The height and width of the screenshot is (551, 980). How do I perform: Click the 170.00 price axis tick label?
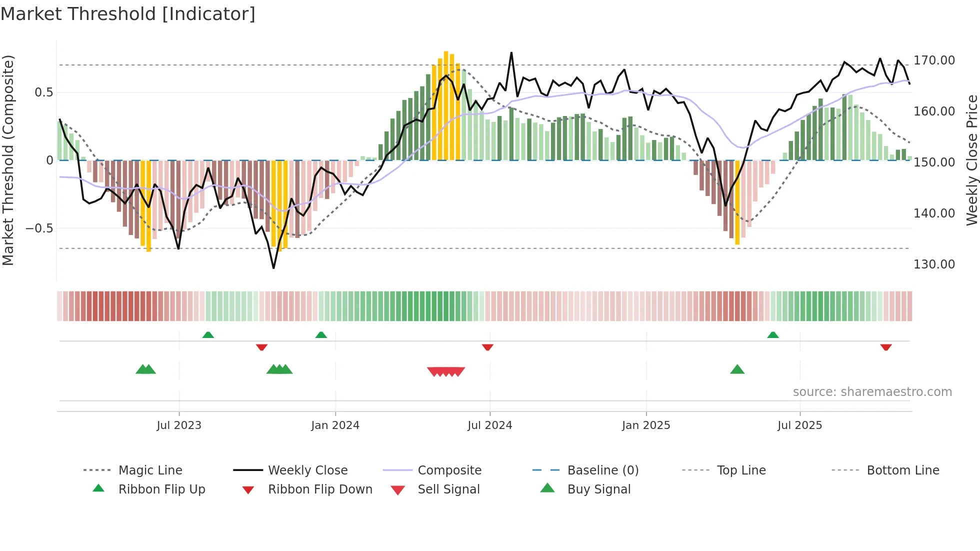[934, 60]
